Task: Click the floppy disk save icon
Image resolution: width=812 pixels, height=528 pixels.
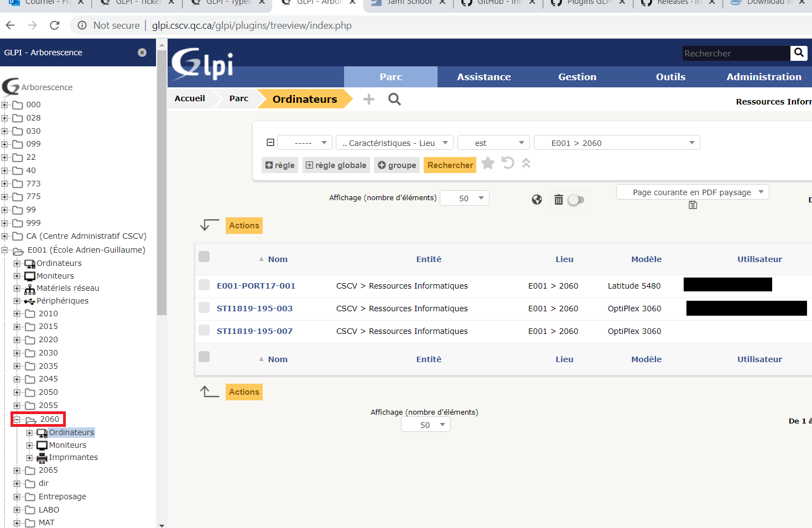Action: (693, 205)
